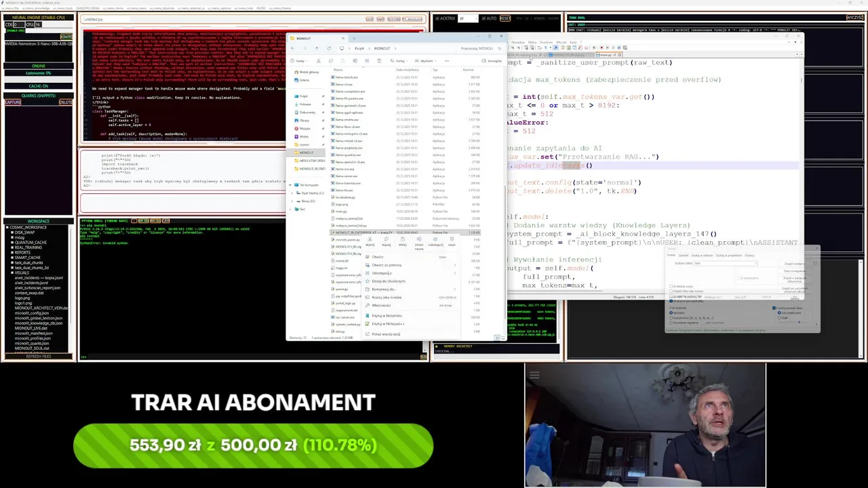
Task: Go up one folder with Explorer up arrow
Action: pyautogui.click(x=317, y=48)
